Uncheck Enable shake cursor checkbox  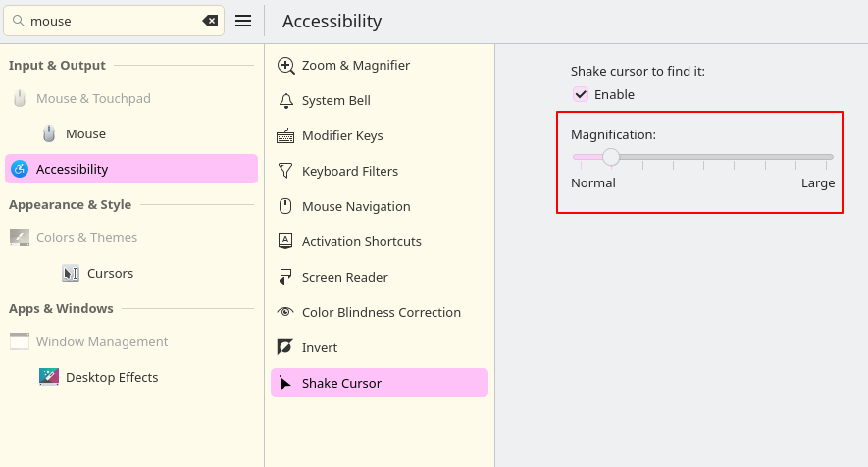(581, 94)
